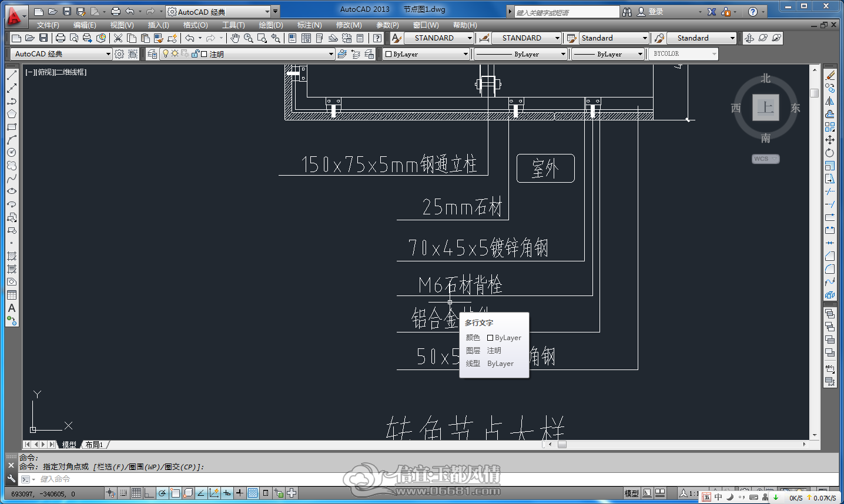
Task: Click the Plot (print) icon
Action: point(60,38)
